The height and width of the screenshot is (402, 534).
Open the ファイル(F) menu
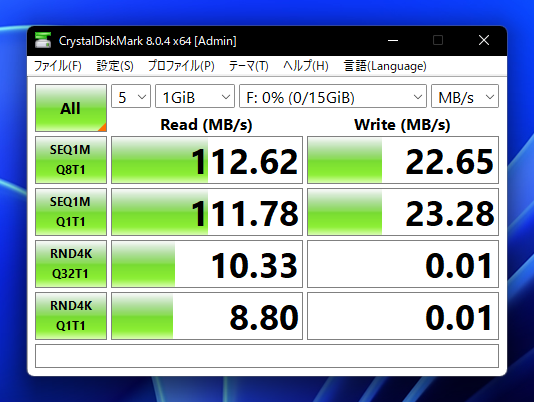click(58, 66)
